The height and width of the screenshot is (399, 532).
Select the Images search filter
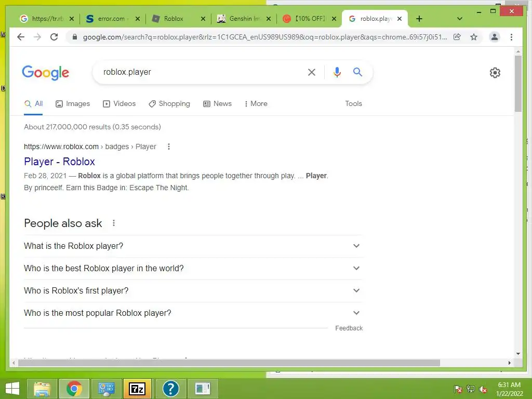click(73, 104)
